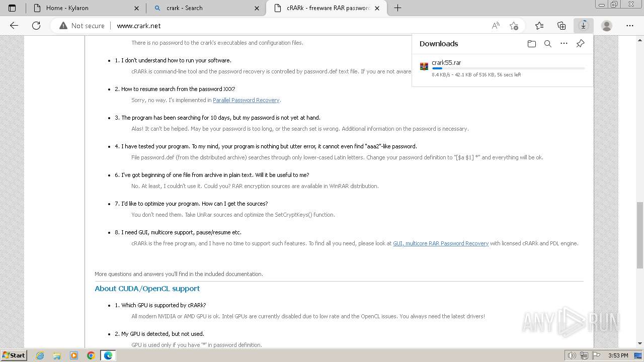This screenshot has height=362, width=644.
Task: Click question '1. Which GPU is supported'
Action: (160, 305)
